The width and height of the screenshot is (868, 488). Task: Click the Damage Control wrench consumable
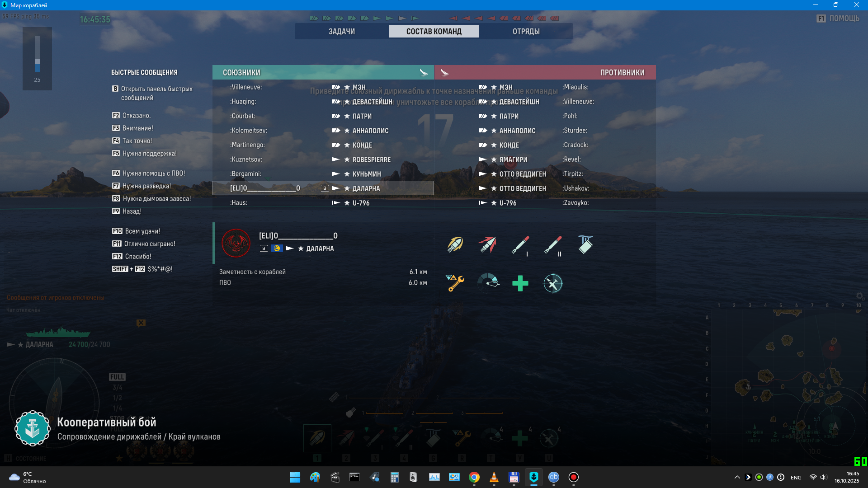tap(455, 283)
